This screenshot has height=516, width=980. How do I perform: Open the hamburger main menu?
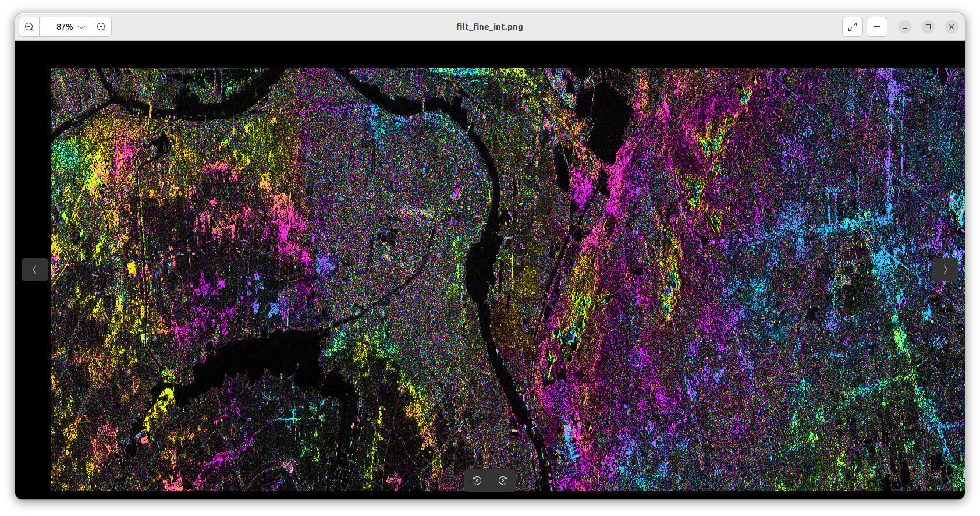tap(877, 27)
